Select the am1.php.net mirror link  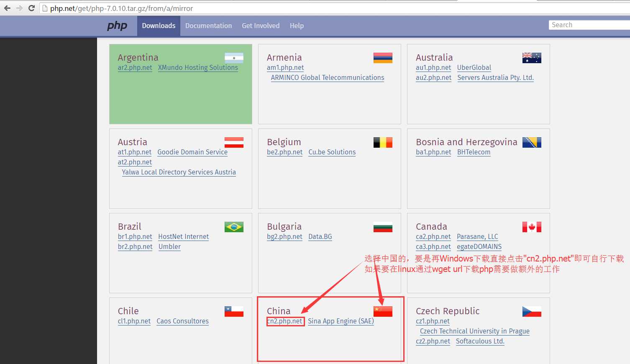[x=285, y=67]
